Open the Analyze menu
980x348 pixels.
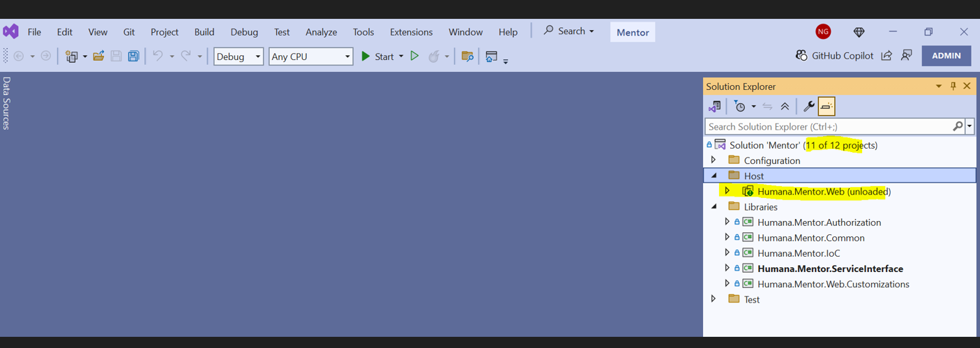point(322,32)
